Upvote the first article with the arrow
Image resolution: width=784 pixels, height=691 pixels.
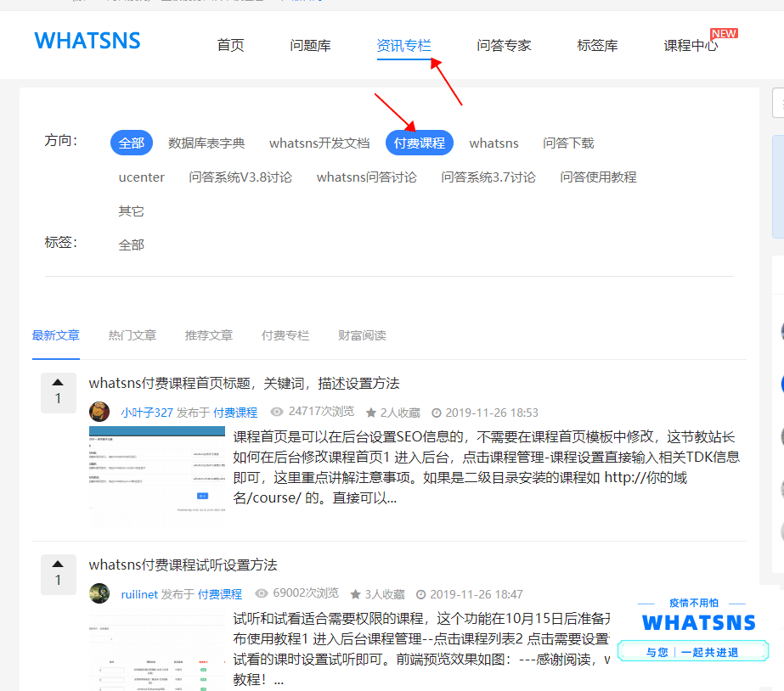(58, 383)
